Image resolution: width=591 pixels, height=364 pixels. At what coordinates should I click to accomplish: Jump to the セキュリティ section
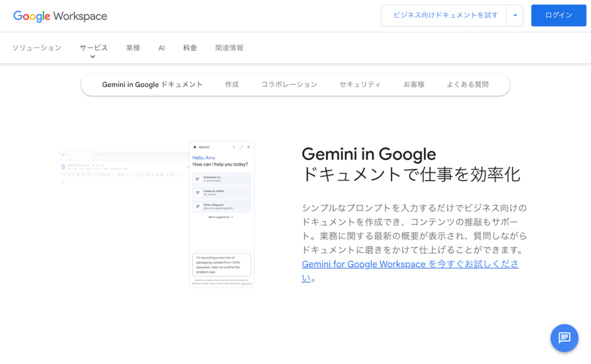click(x=360, y=84)
